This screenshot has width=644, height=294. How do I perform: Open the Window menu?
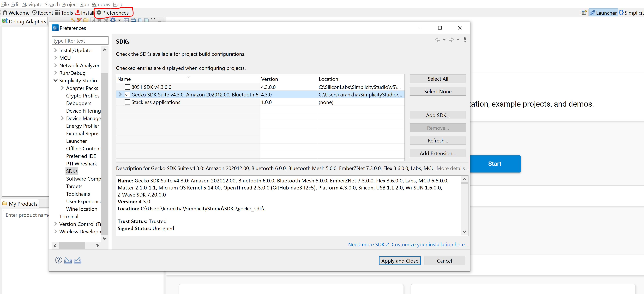coord(101,4)
